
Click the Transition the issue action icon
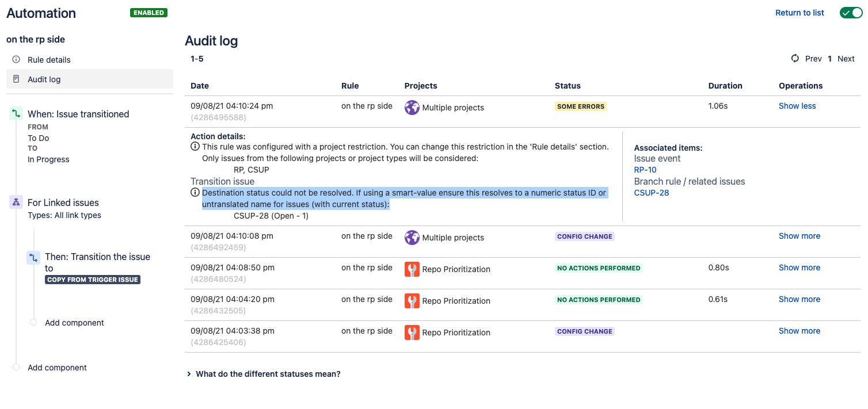click(x=32, y=257)
